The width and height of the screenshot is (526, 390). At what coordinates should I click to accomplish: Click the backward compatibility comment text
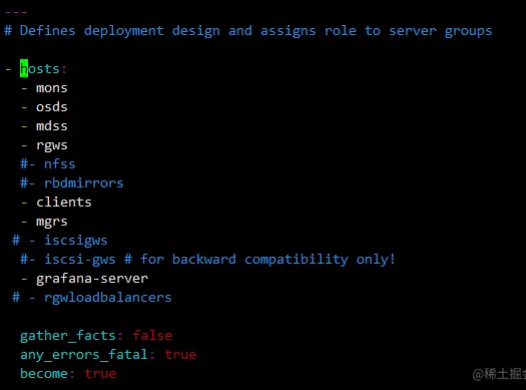click(x=268, y=260)
